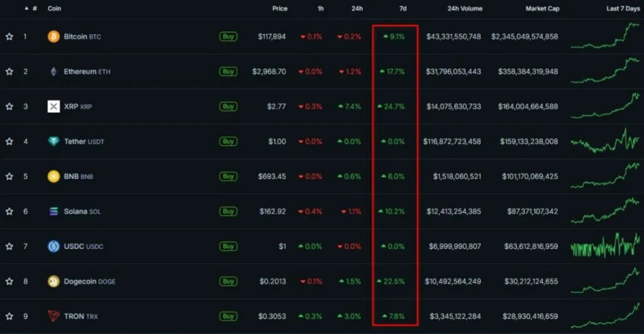Open Solana's last 7 days sparkline chart
Image resolution: width=644 pixels, height=334 pixels.
point(605,211)
